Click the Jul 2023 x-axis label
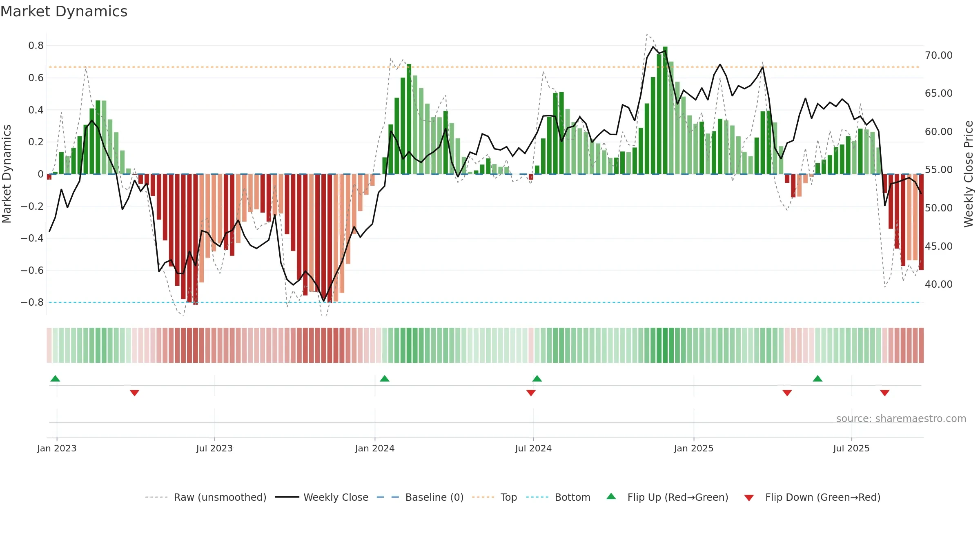Image resolution: width=980 pixels, height=551 pixels. point(214,449)
